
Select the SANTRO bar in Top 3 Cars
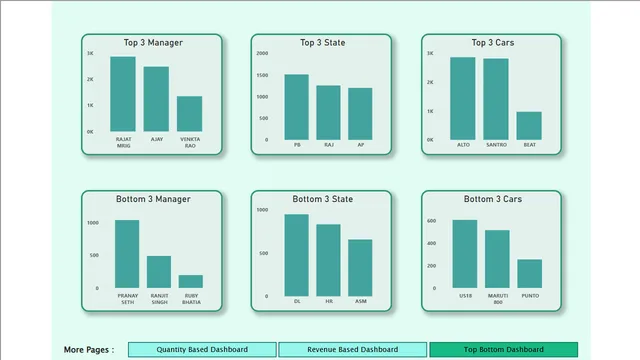(496, 99)
